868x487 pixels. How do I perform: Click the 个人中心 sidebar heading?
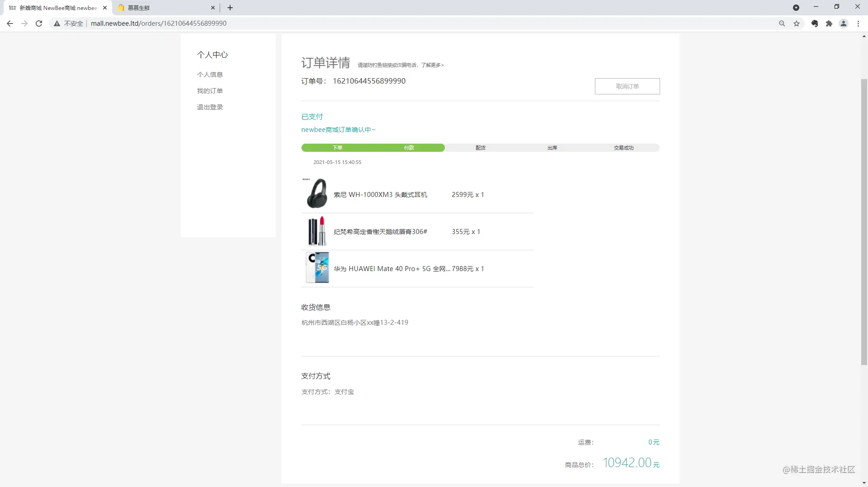pos(212,55)
